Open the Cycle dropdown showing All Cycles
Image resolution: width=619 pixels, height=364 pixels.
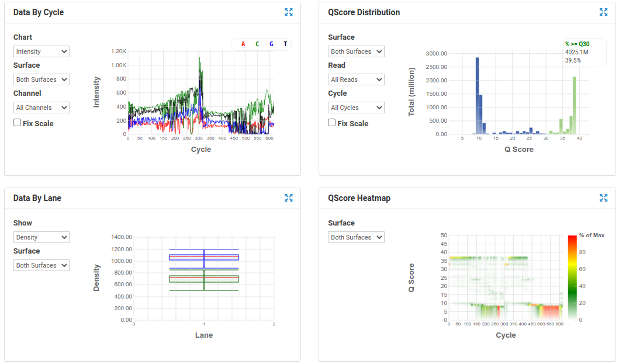(356, 108)
